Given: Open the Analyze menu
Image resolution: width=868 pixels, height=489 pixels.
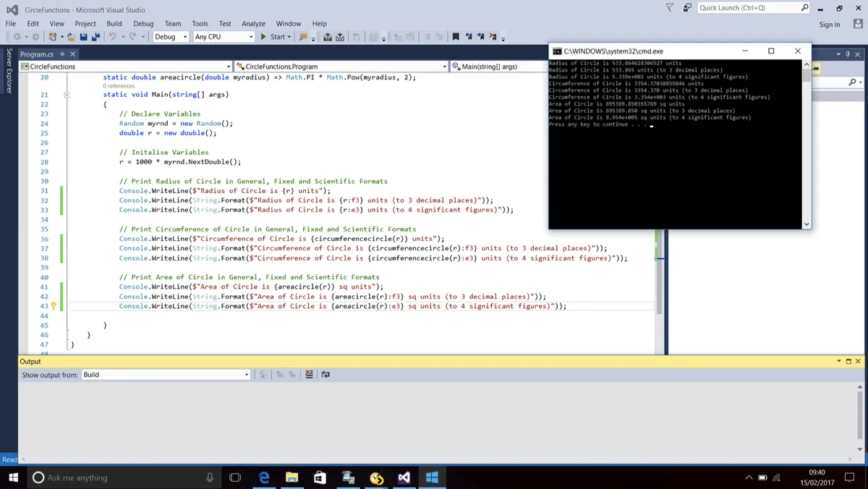Looking at the screenshot, I should point(253,24).
